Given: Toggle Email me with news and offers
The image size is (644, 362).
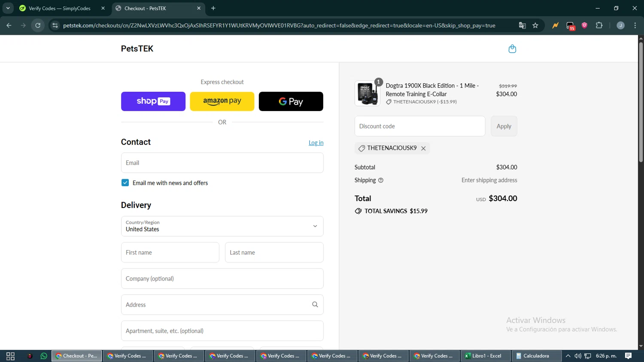Looking at the screenshot, I should tap(125, 183).
